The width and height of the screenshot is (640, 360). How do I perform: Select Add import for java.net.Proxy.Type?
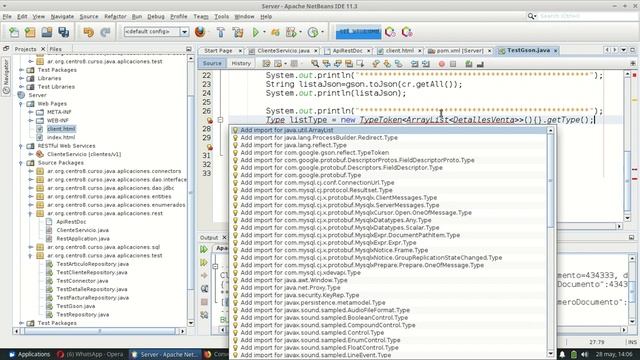click(389, 288)
